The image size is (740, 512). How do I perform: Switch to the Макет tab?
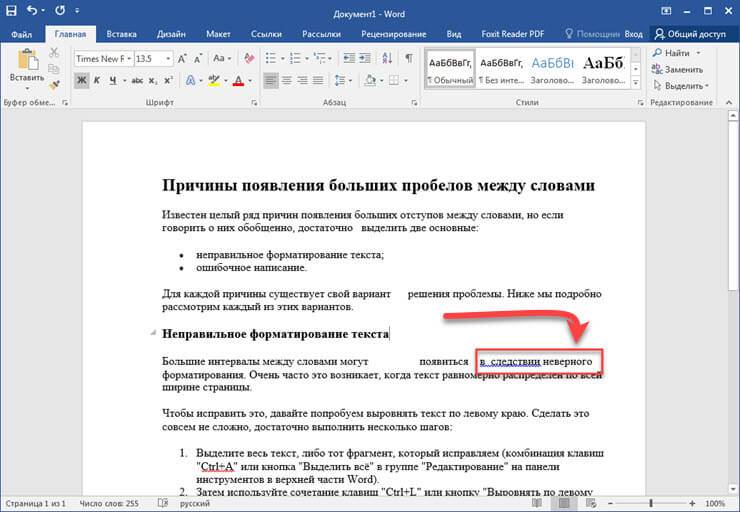218,34
